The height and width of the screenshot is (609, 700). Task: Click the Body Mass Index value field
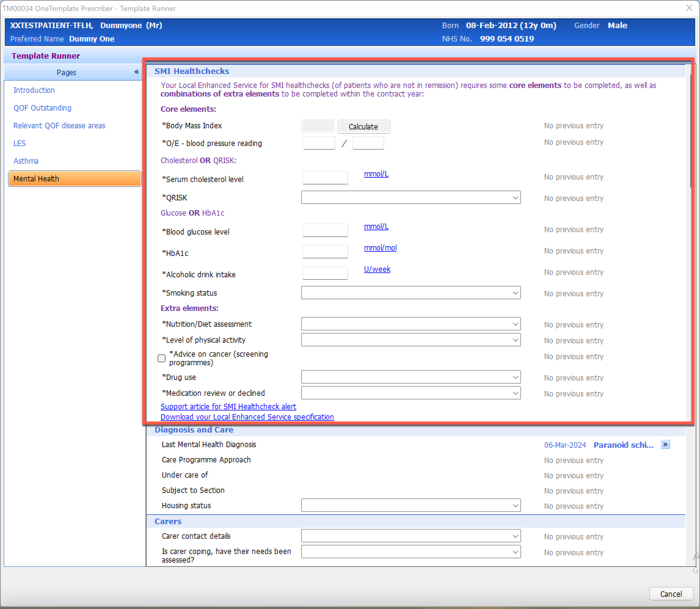(318, 126)
